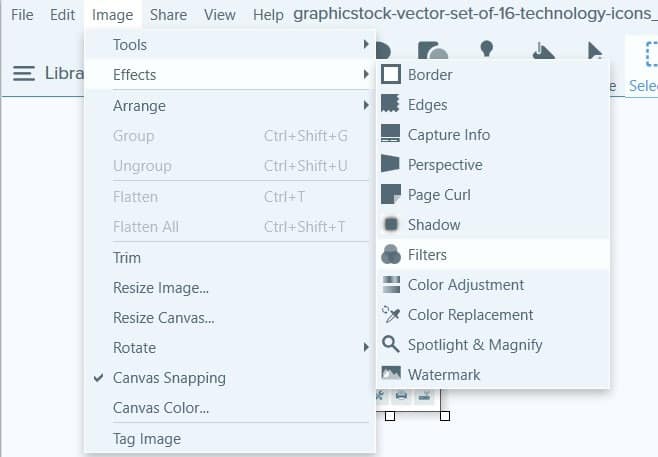Choose the Capture Info icon
Viewport: 658px width, 457px height.
[x=390, y=134]
